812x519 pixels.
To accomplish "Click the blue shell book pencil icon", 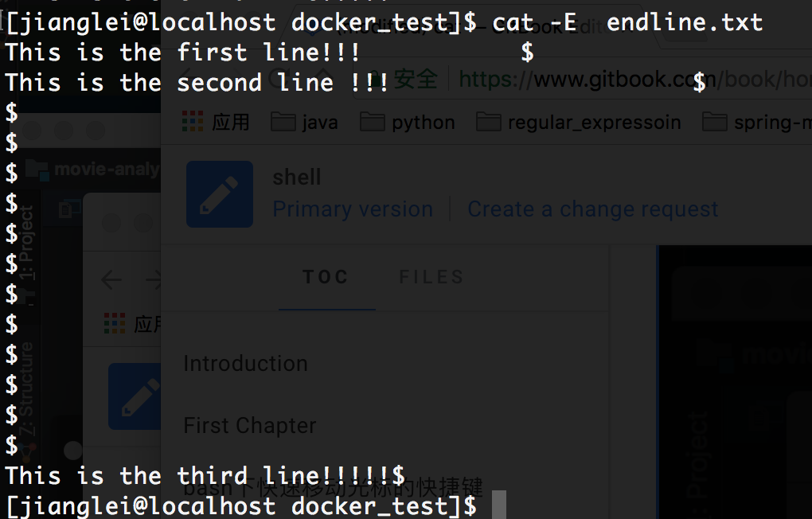I will [x=220, y=194].
